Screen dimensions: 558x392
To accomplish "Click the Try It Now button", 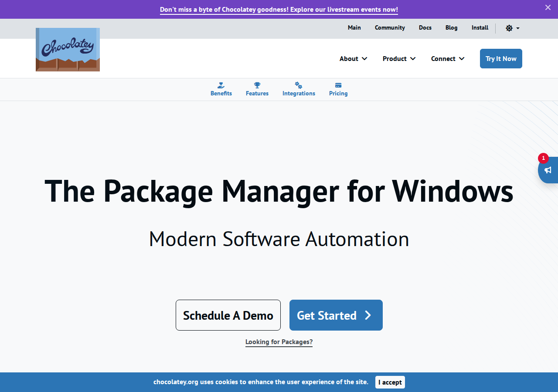I will click(501, 59).
